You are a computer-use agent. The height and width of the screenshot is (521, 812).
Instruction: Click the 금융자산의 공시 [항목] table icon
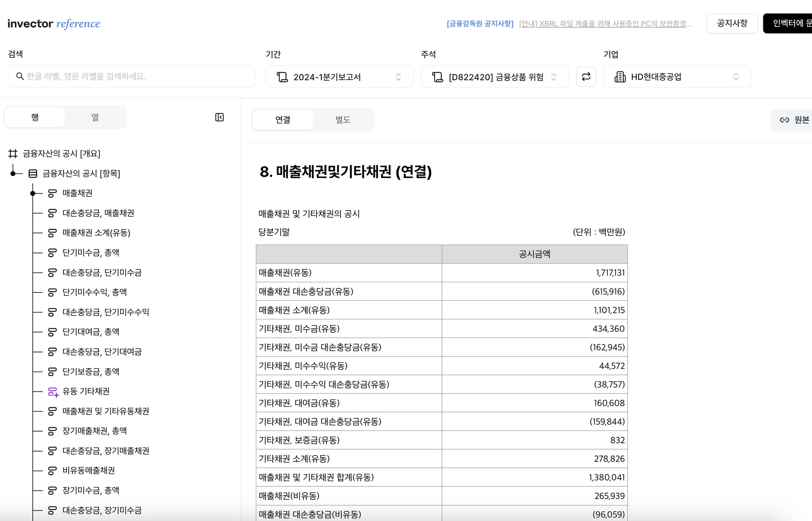pos(33,174)
